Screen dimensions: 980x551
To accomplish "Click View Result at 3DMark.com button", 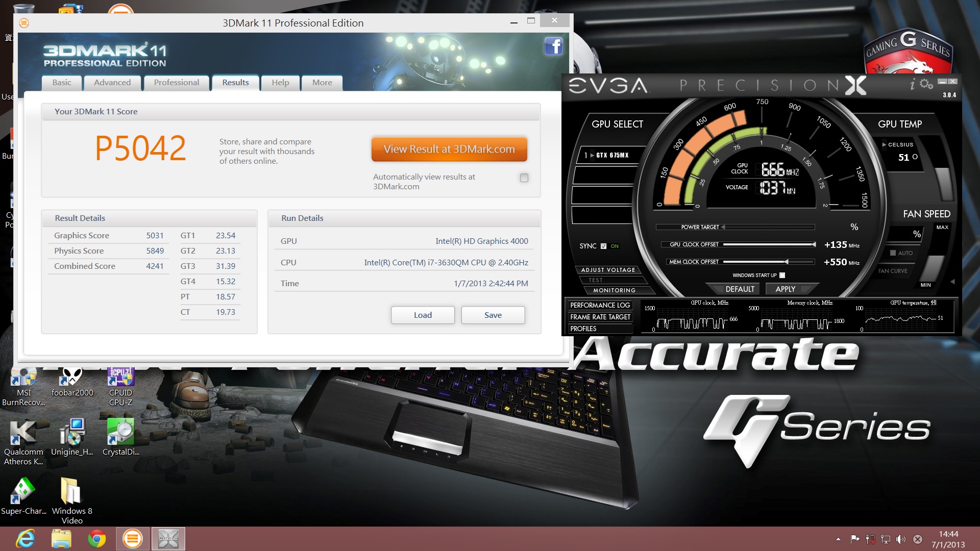I will pyautogui.click(x=449, y=149).
